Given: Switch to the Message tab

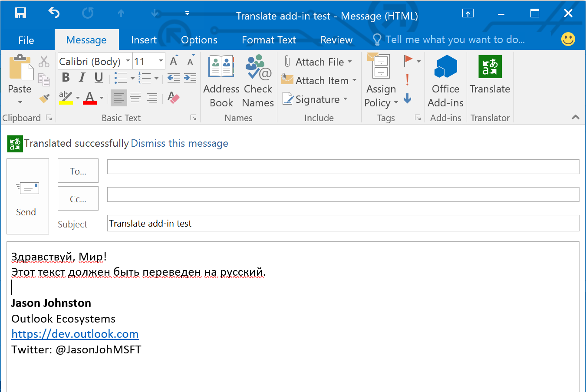Looking at the screenshot, I should tap(86, 40).
